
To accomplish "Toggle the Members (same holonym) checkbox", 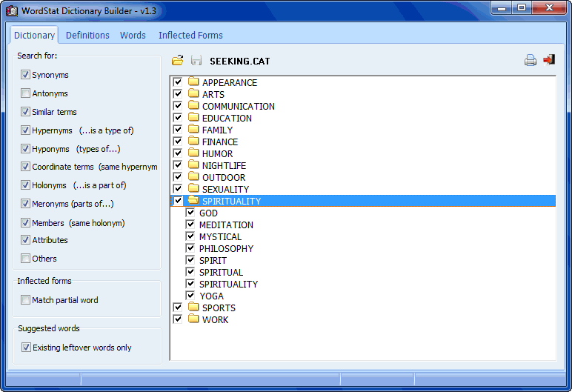I will point(25,222).
